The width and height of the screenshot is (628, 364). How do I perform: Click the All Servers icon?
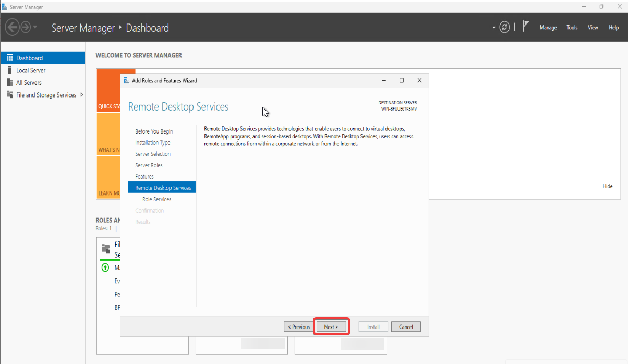coord(10,82)
